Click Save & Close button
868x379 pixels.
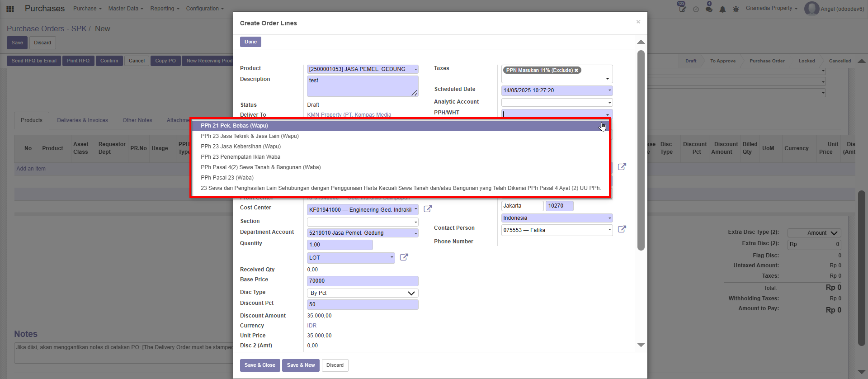(260, 365)
